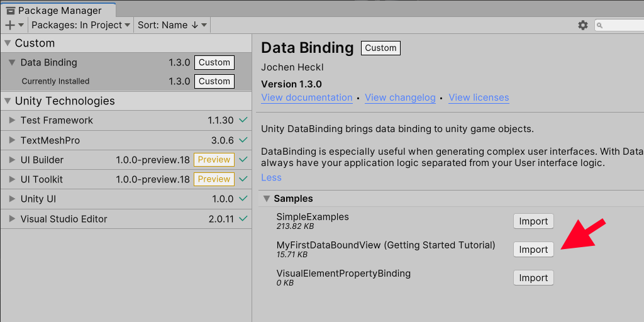Viewport: 644px width, 322px height.
Task: Click the magnifier icon in search field
Action: coord(599,25)
